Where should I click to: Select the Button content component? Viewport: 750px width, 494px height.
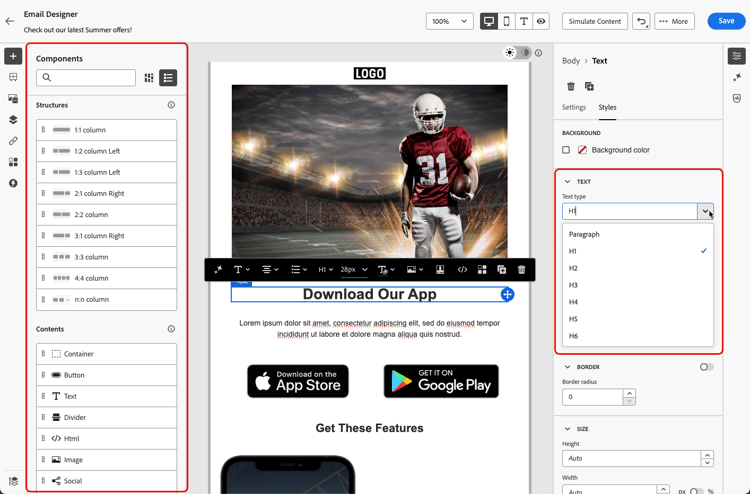coord(106,375)
